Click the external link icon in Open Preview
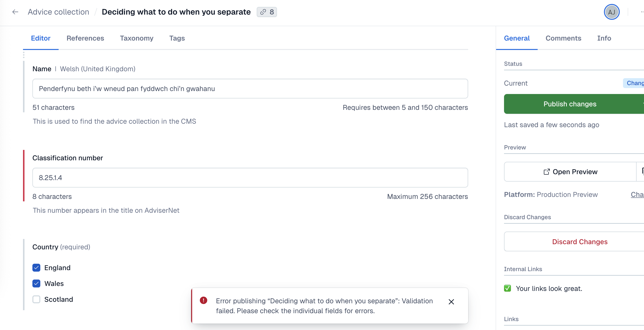 coord(547,172)
